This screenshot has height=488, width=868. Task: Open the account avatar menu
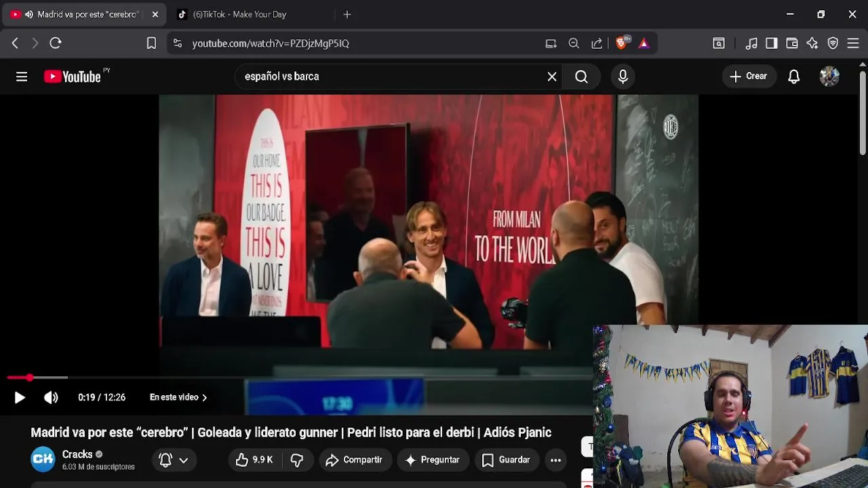(829, 77)
